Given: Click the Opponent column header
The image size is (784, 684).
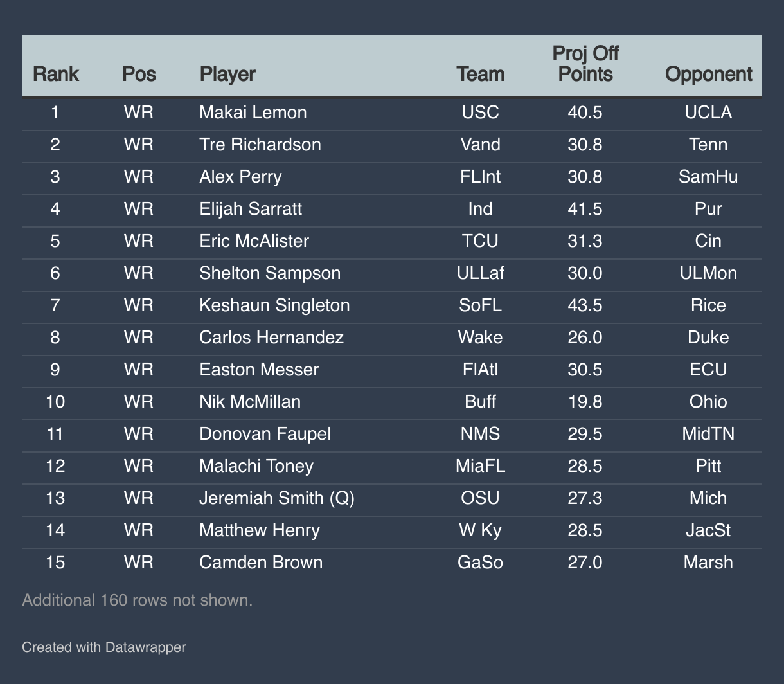Looking at the screenshot, I should pos(708,74).
